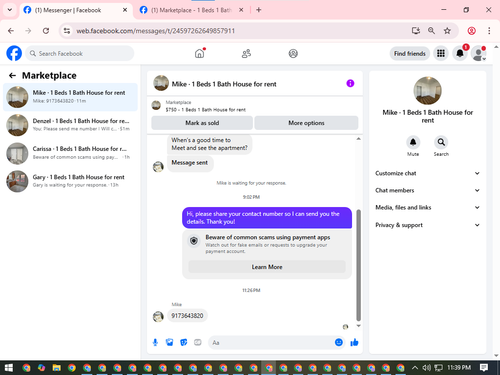The width and height of the screenshot is (500, 375).
Task: Open the emoji picker in message box
Action: (339, 342)
